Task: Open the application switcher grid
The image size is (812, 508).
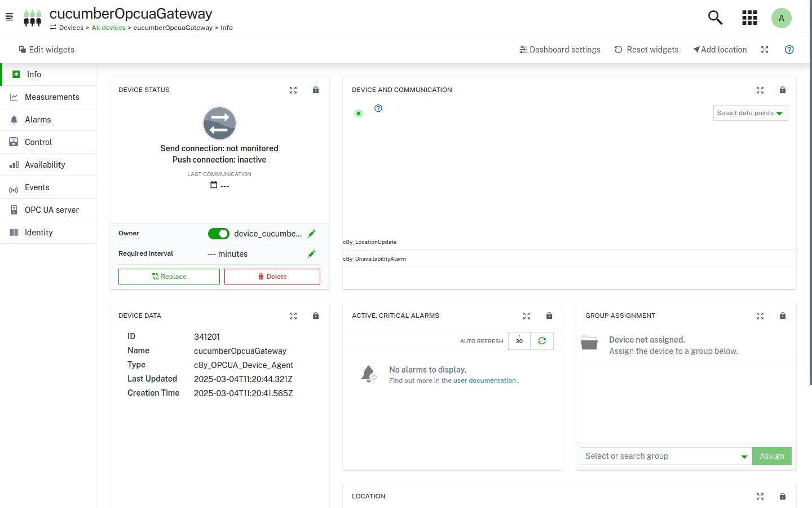Action: point(749,17)
